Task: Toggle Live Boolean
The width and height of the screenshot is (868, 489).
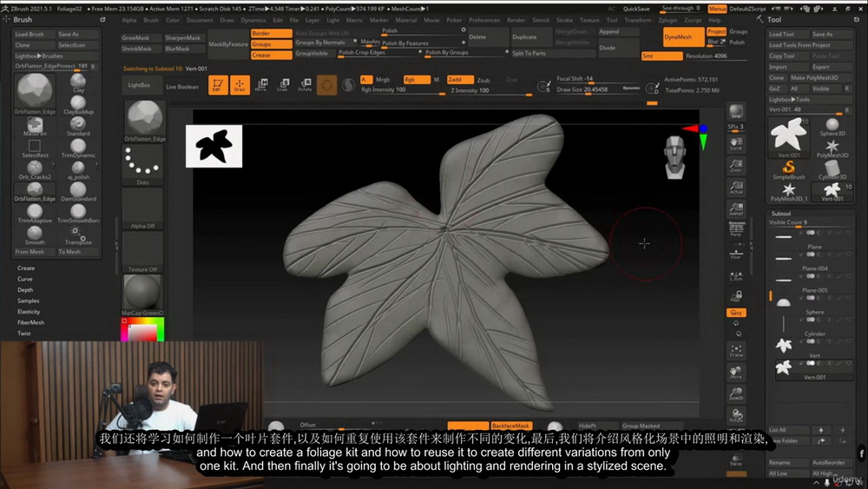Action: (182, 87)
